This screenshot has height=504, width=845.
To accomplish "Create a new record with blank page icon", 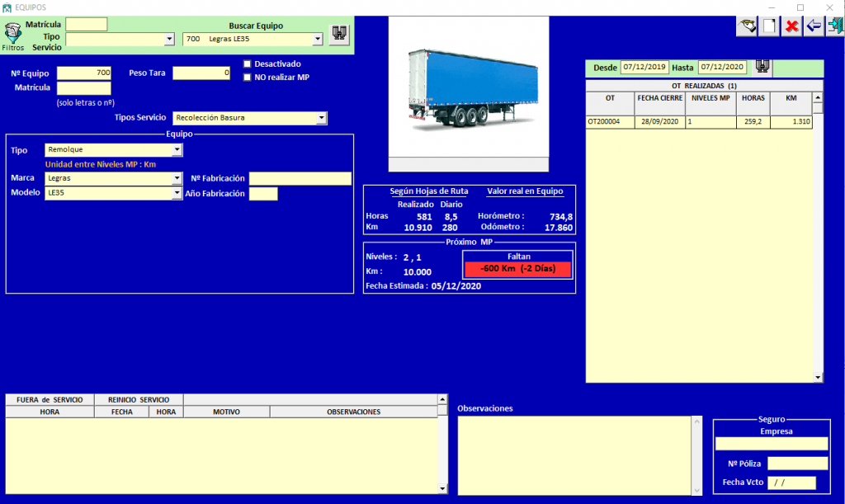I will point(769,26).
